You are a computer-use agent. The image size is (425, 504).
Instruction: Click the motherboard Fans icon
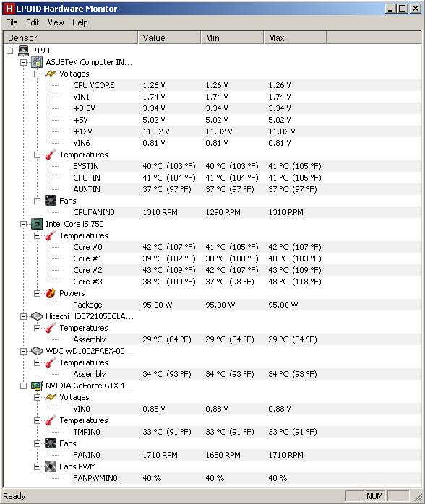tap(51, 201)
